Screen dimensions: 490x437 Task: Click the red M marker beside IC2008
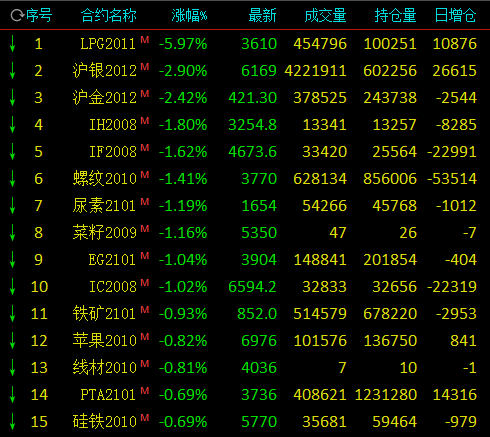pyautogui.click(x=145, y=282)
